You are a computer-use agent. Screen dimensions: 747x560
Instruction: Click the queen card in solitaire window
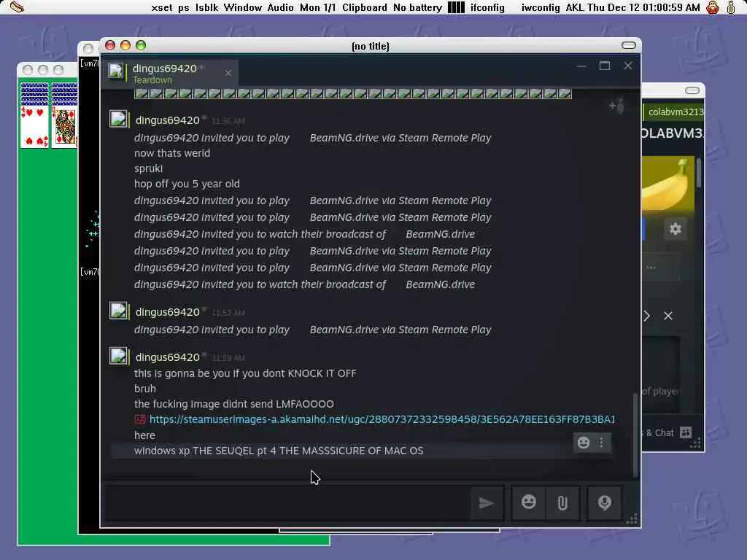coord(65,127)
